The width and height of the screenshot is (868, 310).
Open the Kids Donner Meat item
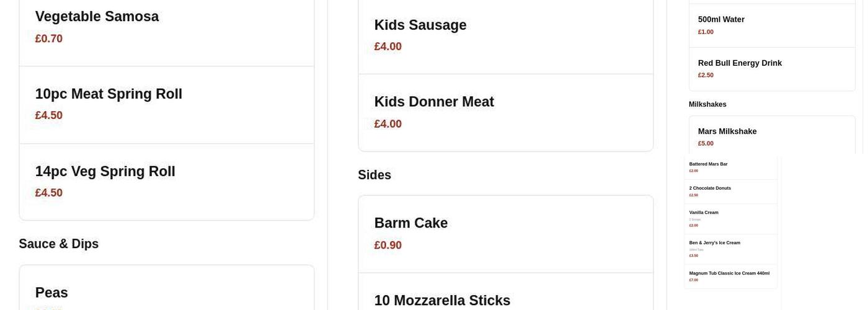[505, 112]
